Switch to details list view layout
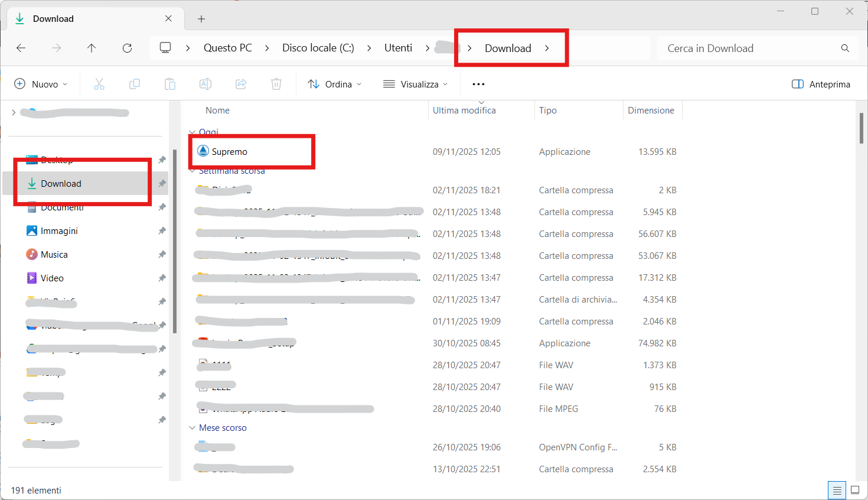The width and height of the screenshot is (868, 500). point(837,491)
